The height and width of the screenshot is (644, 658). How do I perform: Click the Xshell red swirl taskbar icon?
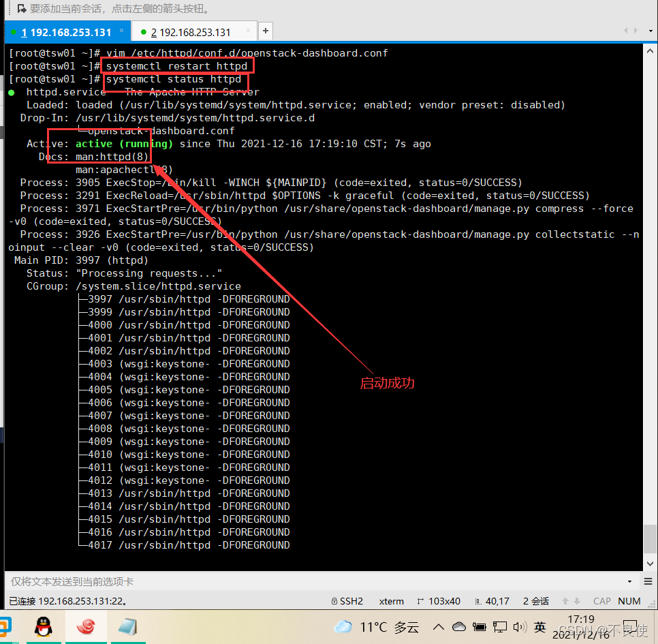tap(86, 627)
